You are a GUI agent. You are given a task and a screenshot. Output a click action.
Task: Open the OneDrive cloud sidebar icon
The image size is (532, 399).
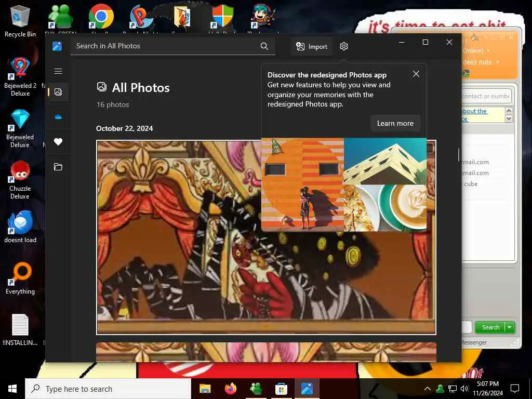coord(58,117)
